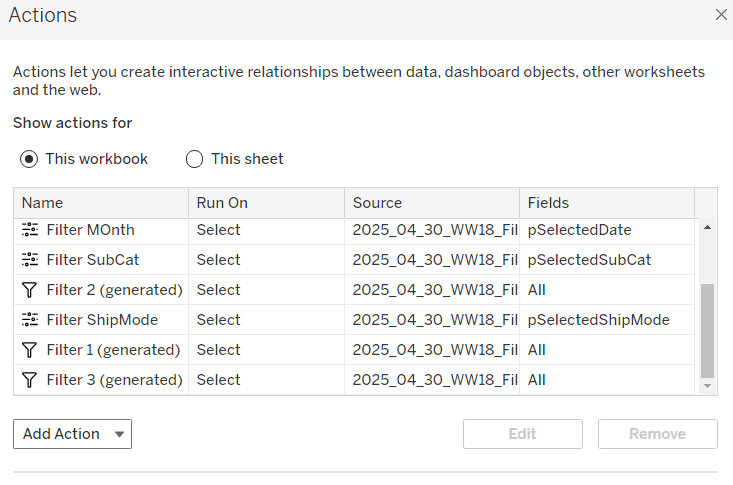Click the action list's vertical scrollbar thumb
The image size is (733, 485).
click(x=708, y=328)
